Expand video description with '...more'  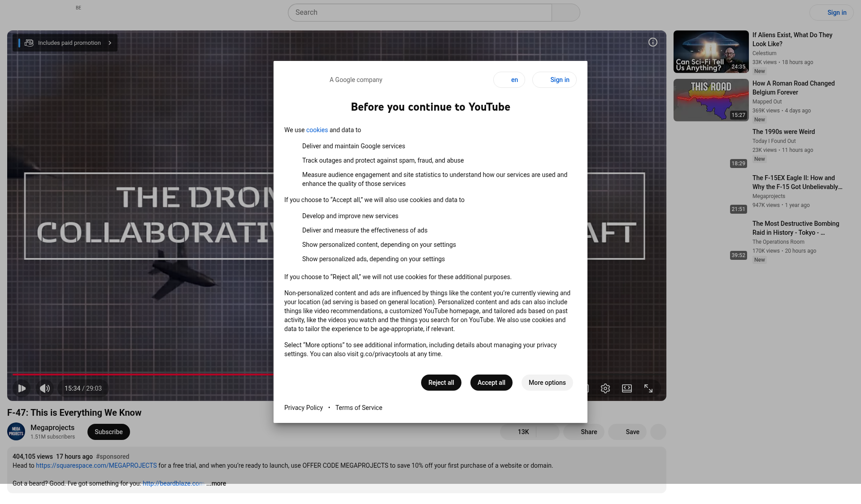[x=216, y=483]
